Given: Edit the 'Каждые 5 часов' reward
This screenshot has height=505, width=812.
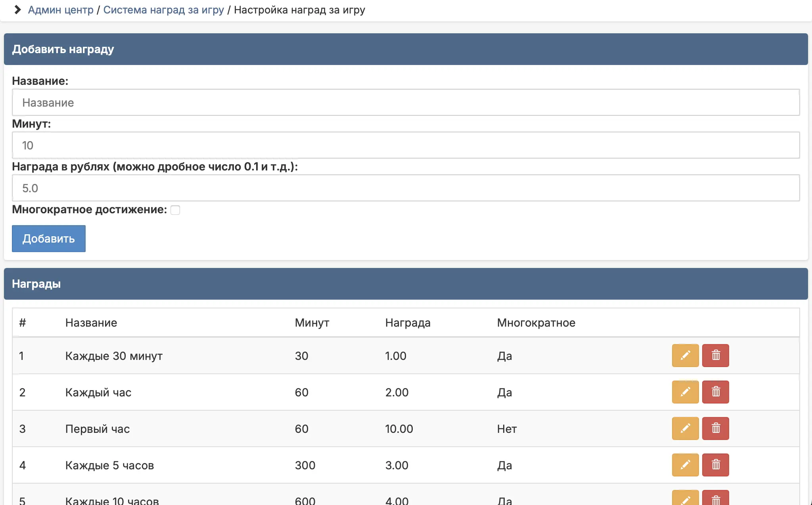Looking at the screenshot, I should [685, 465].
